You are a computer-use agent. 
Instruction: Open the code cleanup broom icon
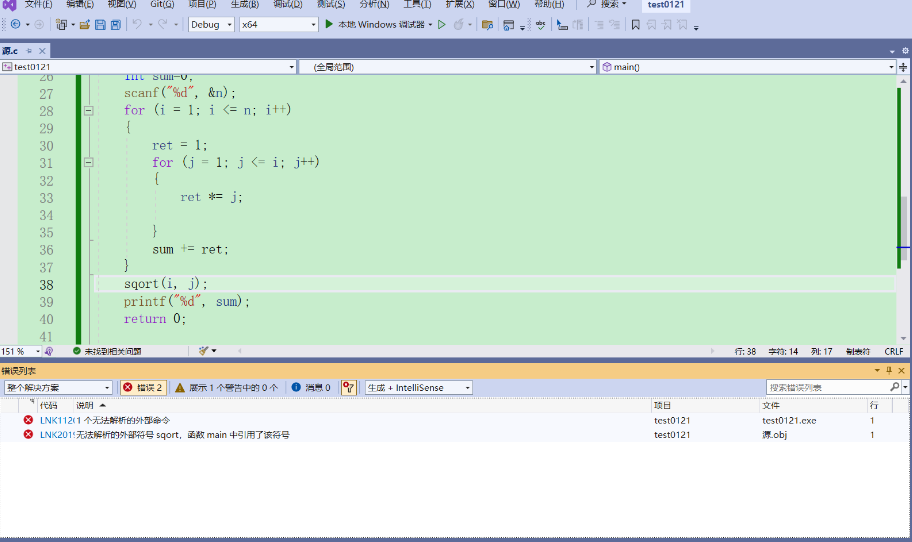point(203,351)
